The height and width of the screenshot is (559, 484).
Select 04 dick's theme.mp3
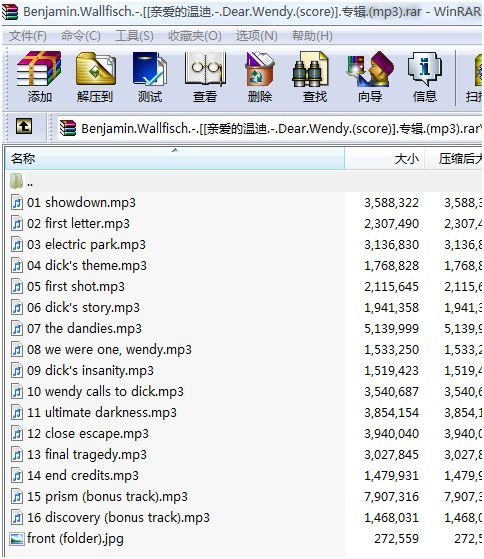click(x=87, y=266)
